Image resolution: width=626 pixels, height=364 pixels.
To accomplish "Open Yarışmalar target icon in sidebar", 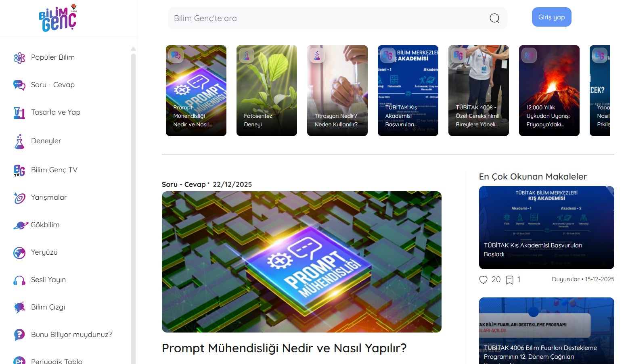I will [x=19, y=198].
